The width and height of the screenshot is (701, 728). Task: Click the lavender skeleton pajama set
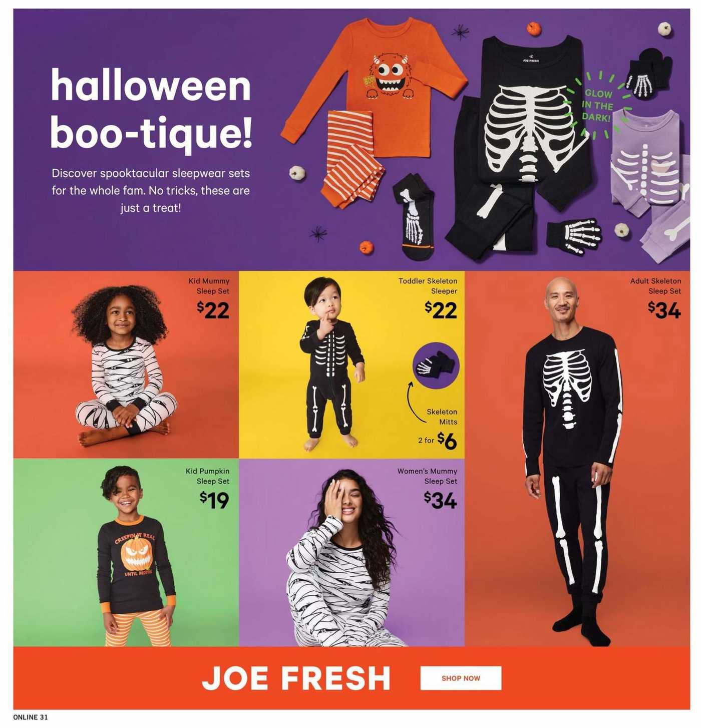click(651, 185)
